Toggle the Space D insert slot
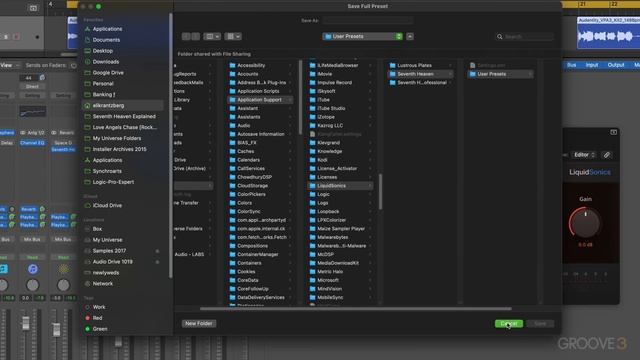Screen dimensions: 640x360 [x=63, y=143]
